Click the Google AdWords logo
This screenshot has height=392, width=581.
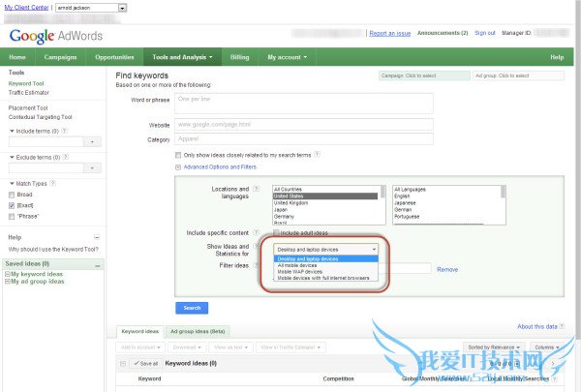(x=56, y=36)
